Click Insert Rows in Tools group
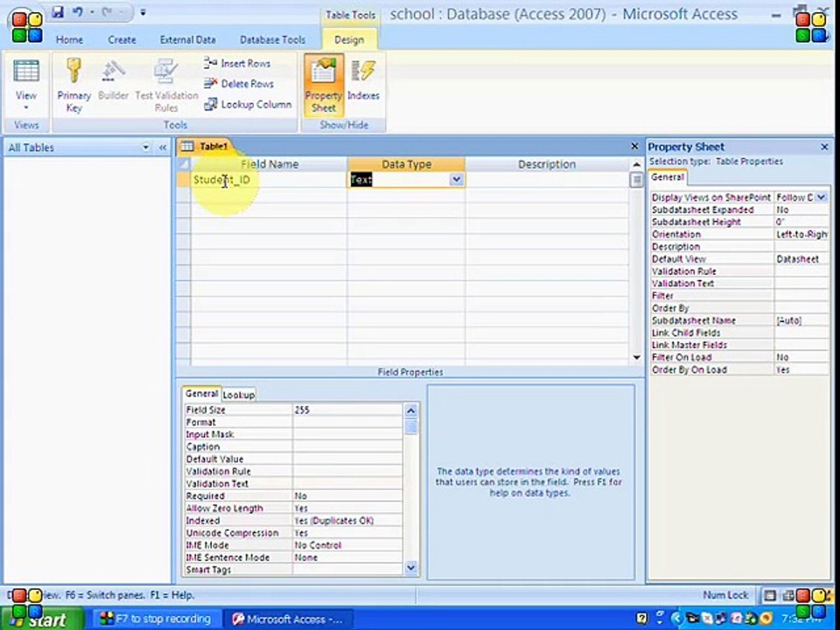Viewport: 840px width, 630px height. tap(237, 63)
